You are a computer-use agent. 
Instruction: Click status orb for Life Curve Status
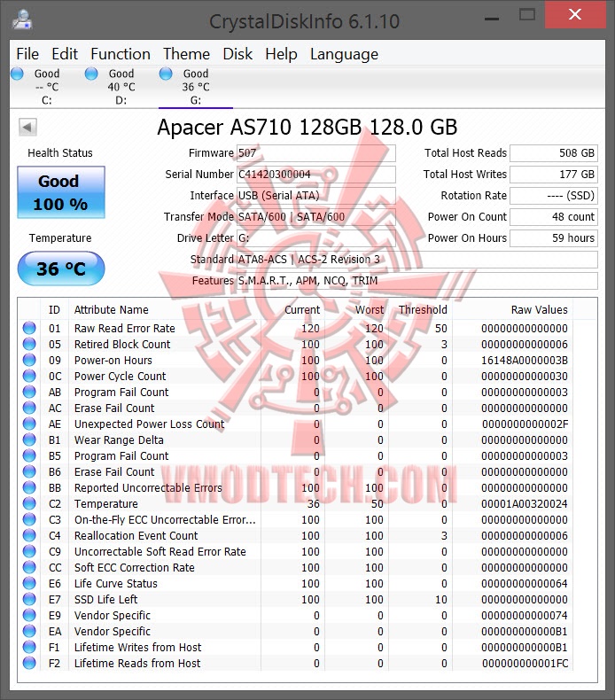[29, 583]
